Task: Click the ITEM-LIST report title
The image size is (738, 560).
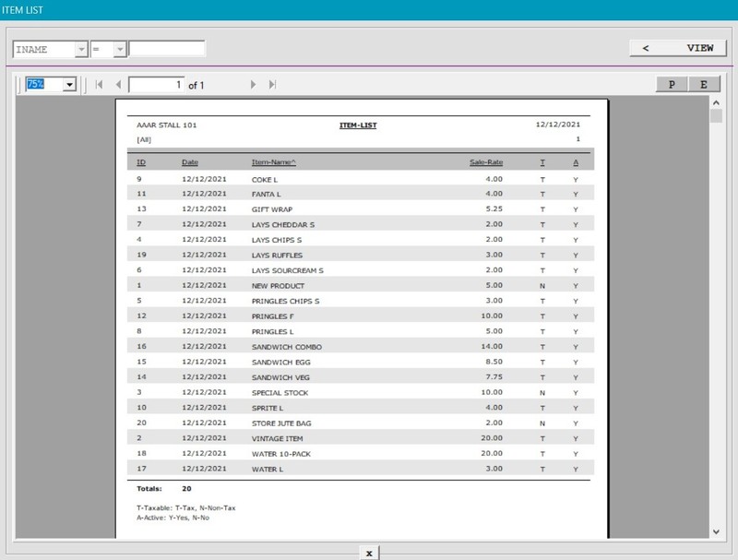Action: pos(358,125)
